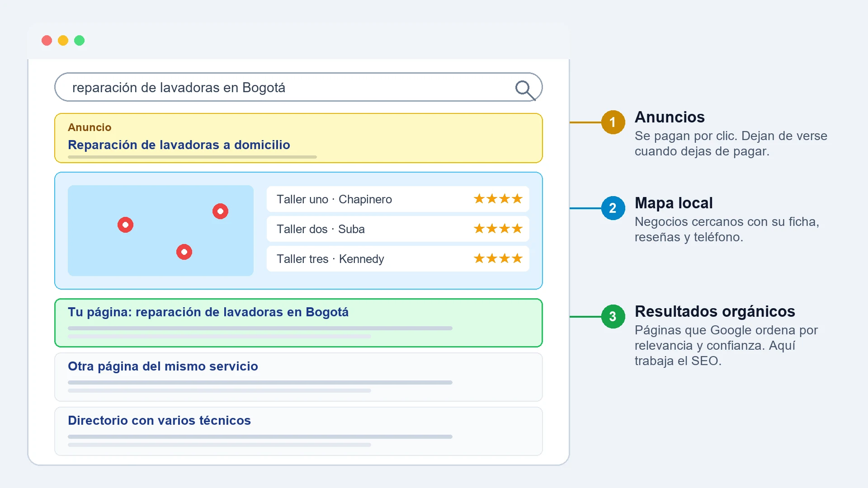Open result 'Directorio con varios técnicos'
868x488 pixels.
click(x=159, y=421)
